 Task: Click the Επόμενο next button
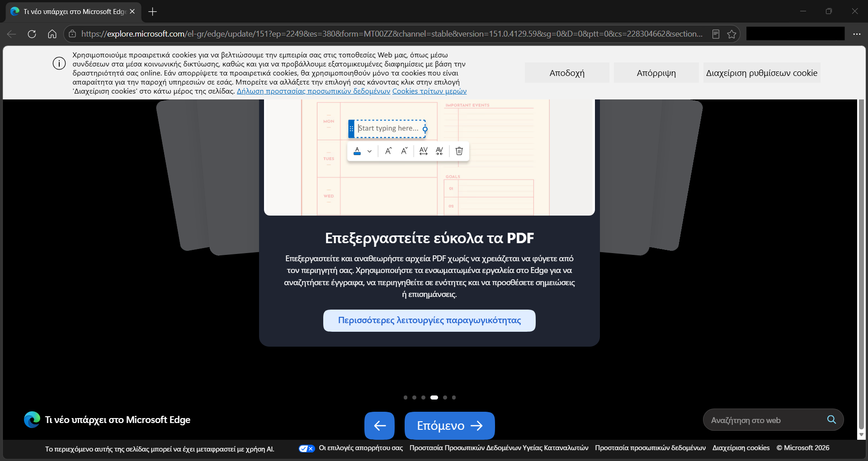coord(450,426)
